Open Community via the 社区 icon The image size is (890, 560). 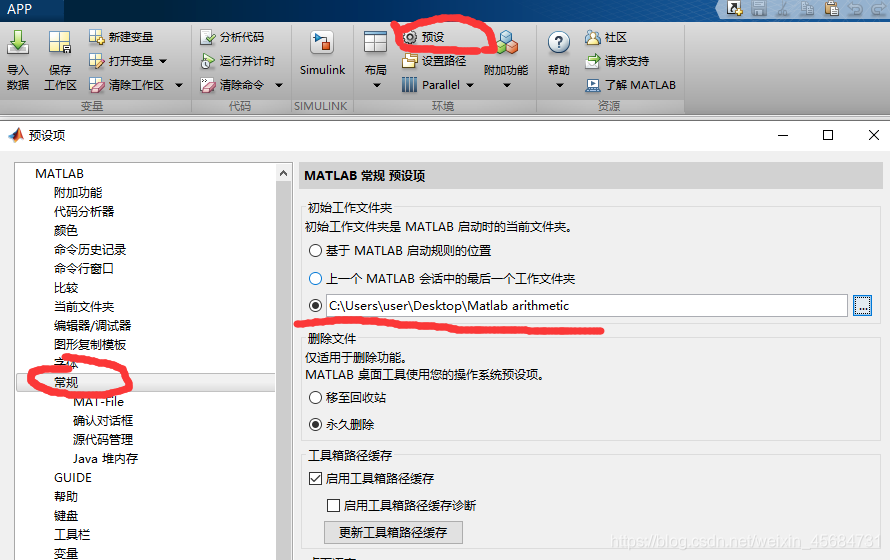click(593, 37)
